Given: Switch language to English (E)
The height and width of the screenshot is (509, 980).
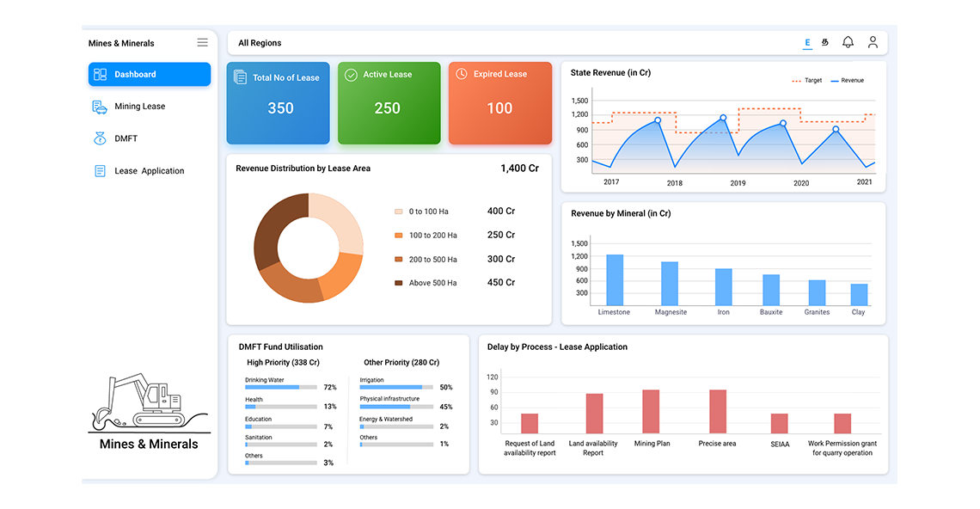Looking at the screenshot, I should 807,42.
